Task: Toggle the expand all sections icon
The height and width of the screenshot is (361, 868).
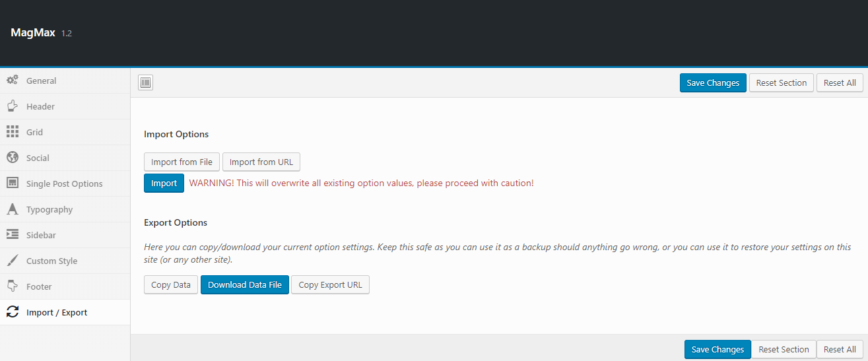Action: click(x=145, y=82)
